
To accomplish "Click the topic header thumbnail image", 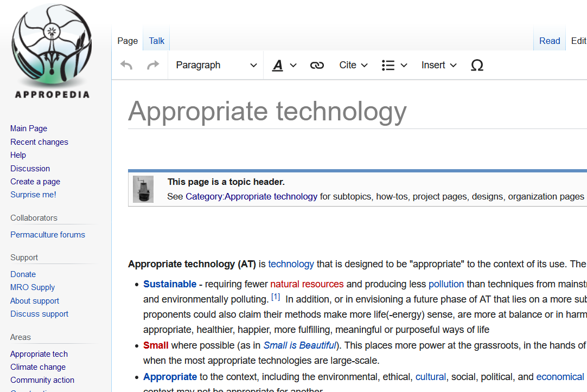I will pos(143,189).
